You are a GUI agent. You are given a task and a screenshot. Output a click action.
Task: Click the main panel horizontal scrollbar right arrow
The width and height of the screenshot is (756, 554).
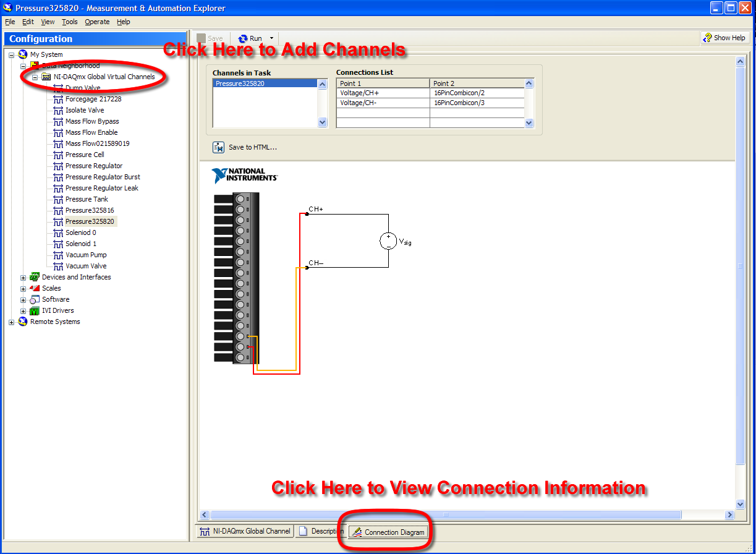tap(730, 515)
